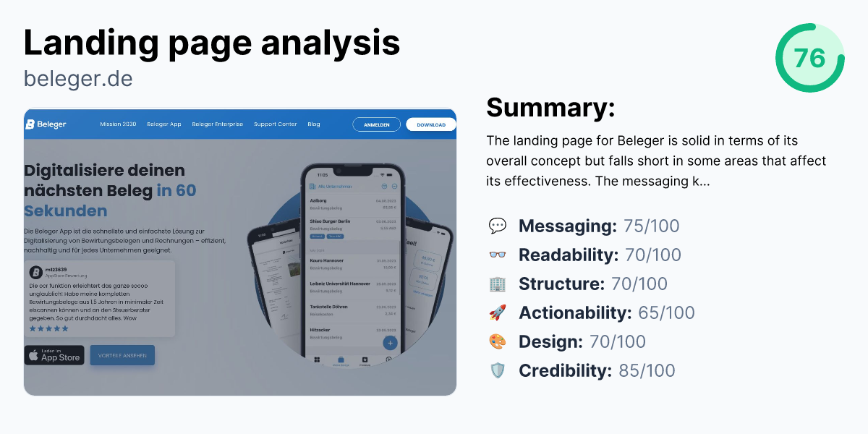868x434 pixels.
Task: Click the glasses icon next to Readability
Action: [x=498, y=255]
